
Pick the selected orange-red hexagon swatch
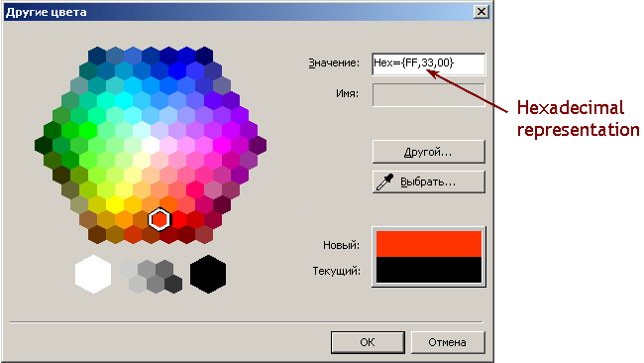click(160, 219)
